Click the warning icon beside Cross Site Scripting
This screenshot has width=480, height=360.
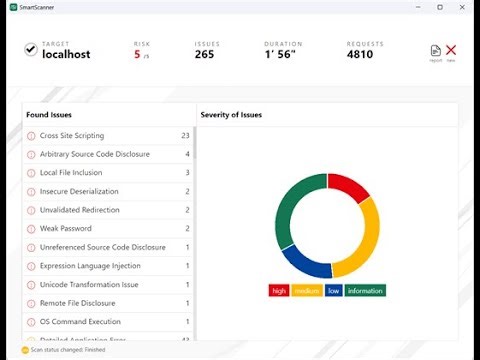tap(31, 136)
